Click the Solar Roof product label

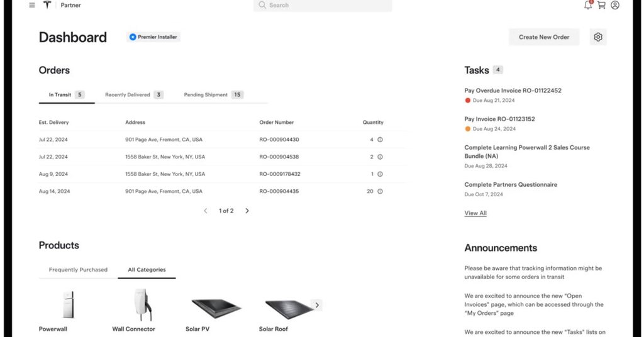274,329
